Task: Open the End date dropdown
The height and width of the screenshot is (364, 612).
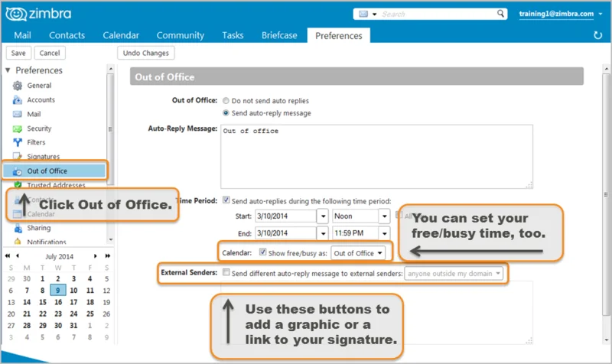Action: [323, 233]
